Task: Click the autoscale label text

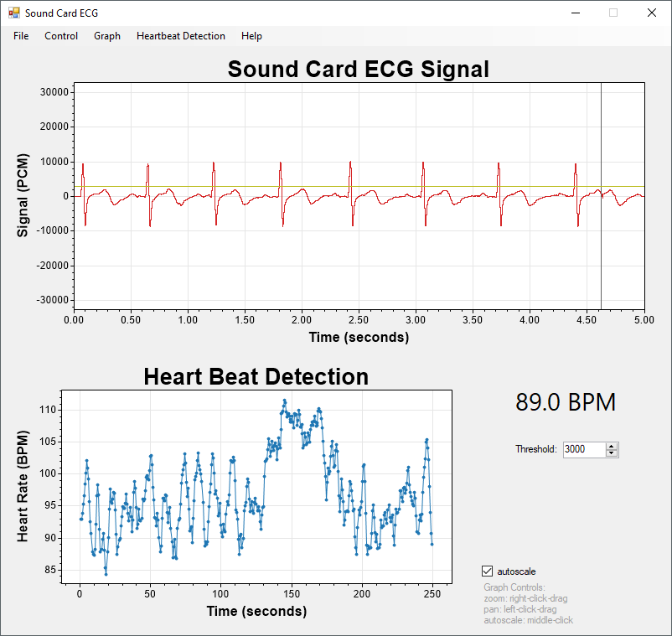Action: (516, 571)
